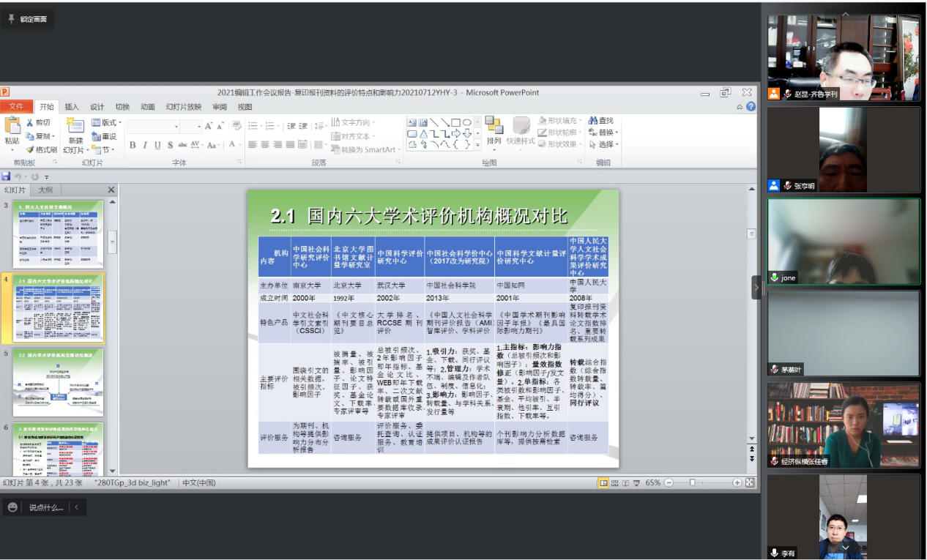Image resolution: width=927 pixels, height=560 pixels.
Task: Switch to the Outline (大纲) pane tab
Action: click(45, 190)
